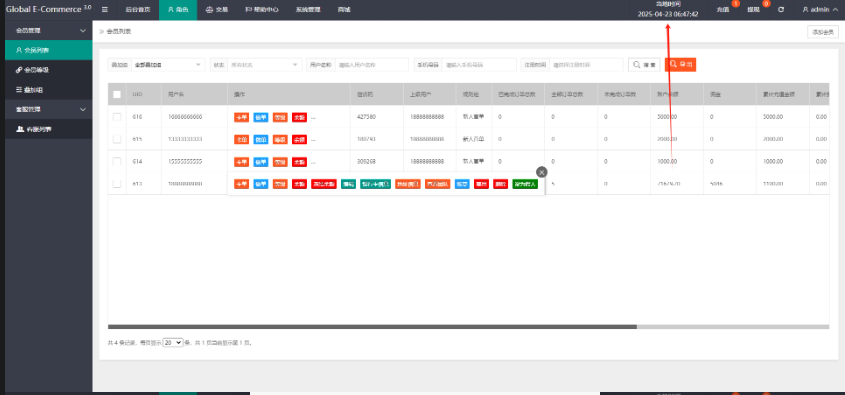Click the 搜索 search button
This screenshot has width=845, height=395.
[644, 65]
